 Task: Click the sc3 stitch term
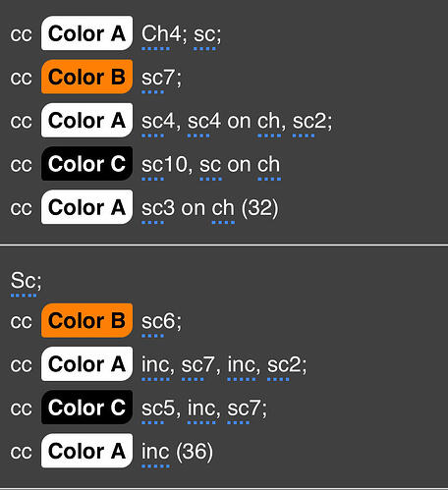pyautogui.click(x=153, y=208)
